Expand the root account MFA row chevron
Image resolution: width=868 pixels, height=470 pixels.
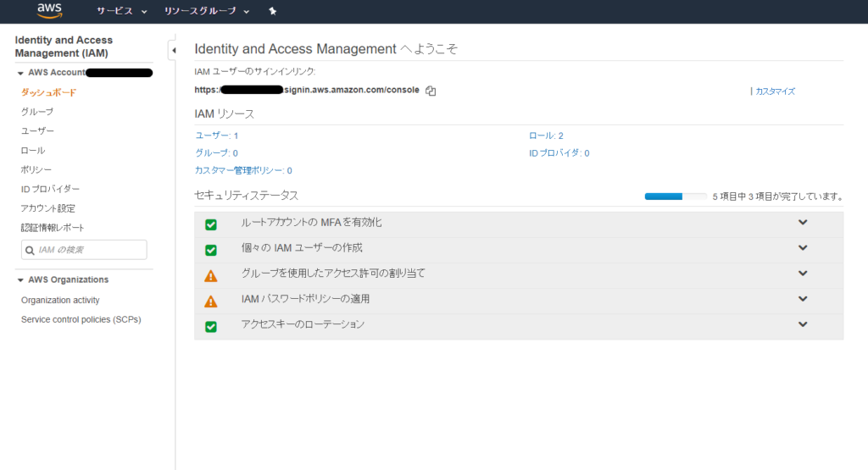pyautogui.click(x=803, y=223)
